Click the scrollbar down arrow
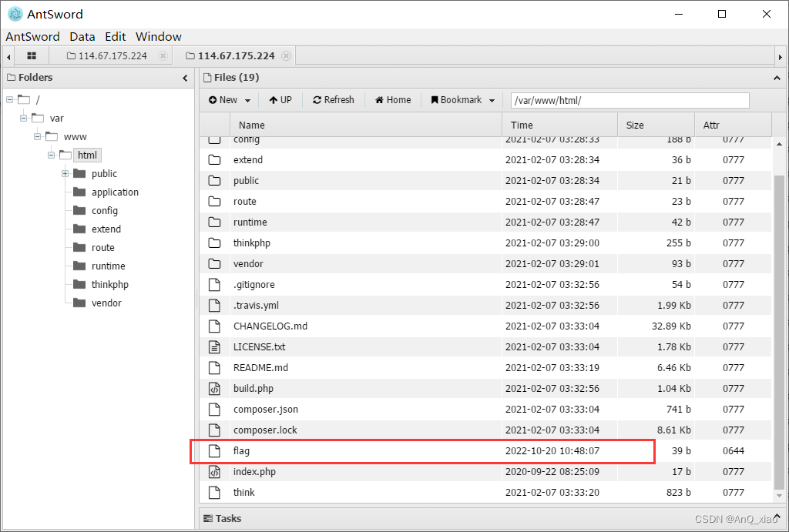Screen dimensions: 789x532 click(779, 496)
